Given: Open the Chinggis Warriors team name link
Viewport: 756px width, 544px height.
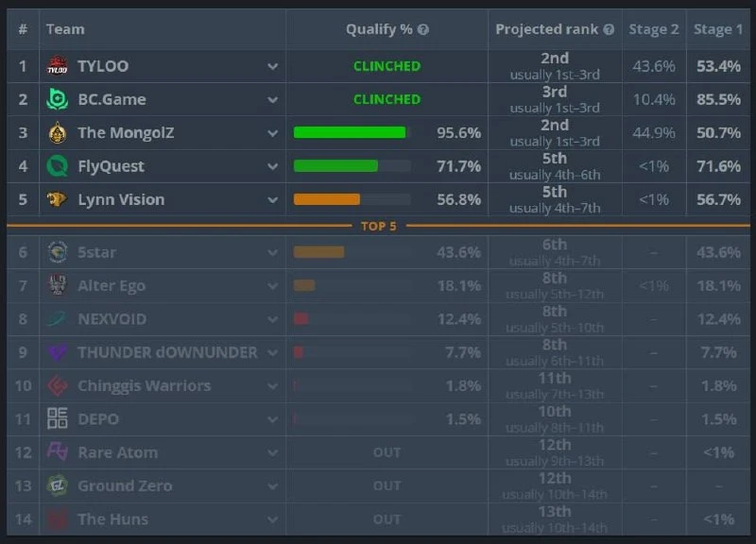Looking at the screenshot, I should pos(145,385).
